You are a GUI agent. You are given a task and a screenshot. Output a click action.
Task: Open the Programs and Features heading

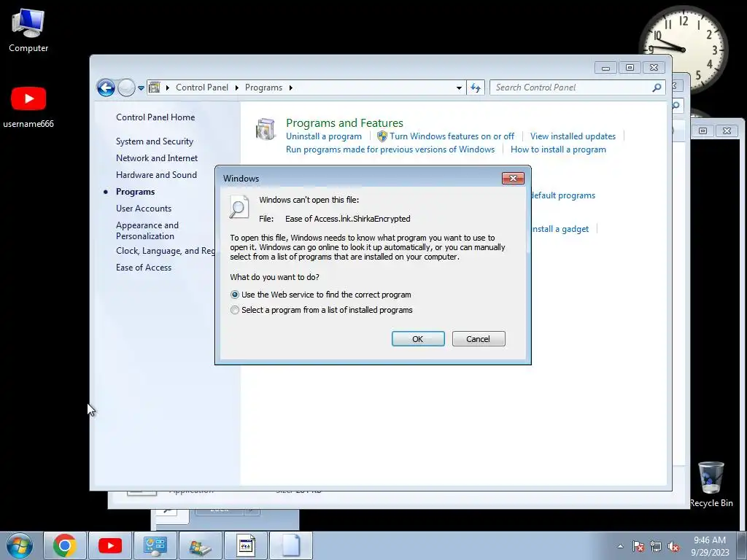point(344,122)
